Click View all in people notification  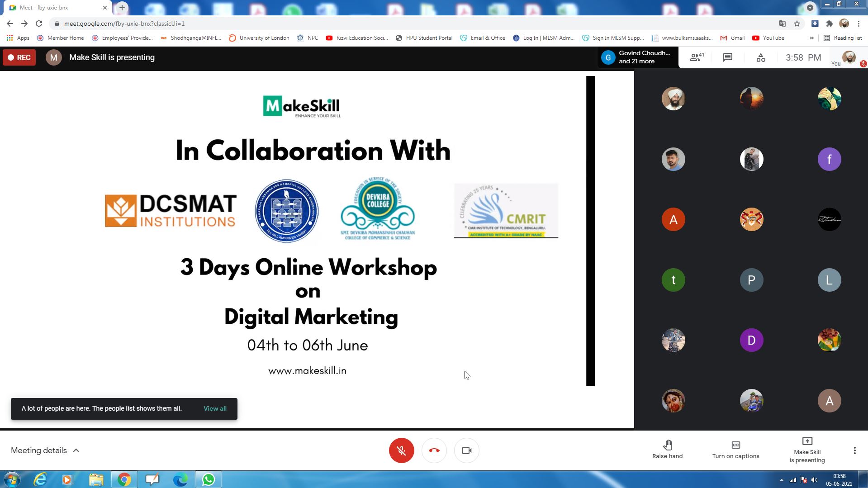coord(215,408)
